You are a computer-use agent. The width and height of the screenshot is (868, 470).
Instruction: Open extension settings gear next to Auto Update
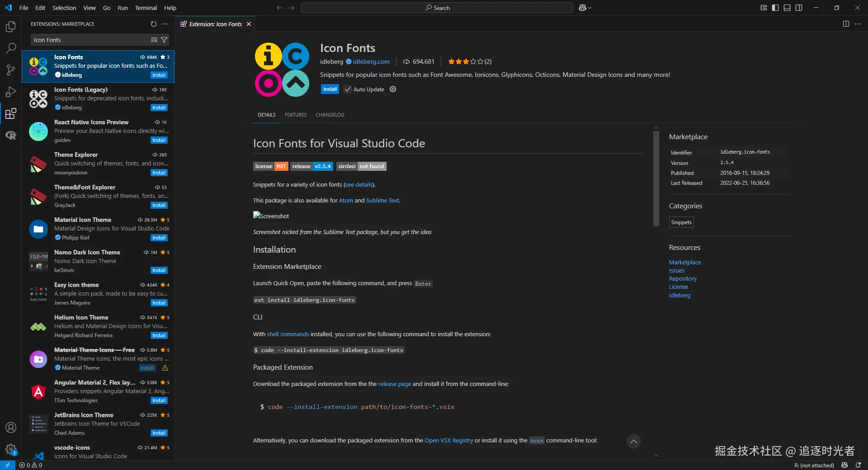click(x=393, y=89)
